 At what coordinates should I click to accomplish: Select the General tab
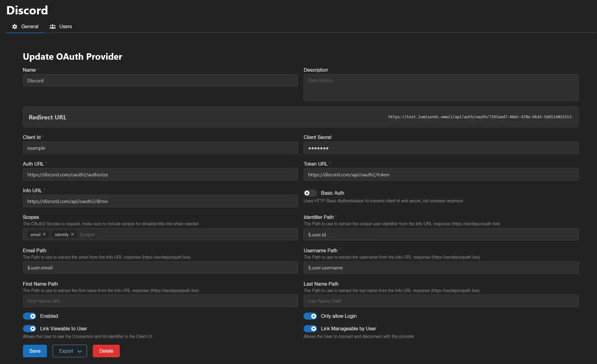pyautogui.click(x=29, y=26)
